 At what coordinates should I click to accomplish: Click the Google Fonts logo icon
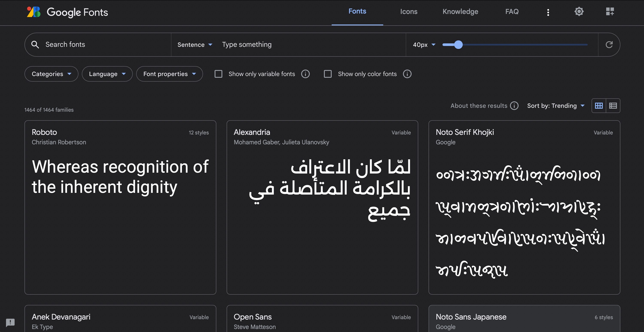(34, 12)
